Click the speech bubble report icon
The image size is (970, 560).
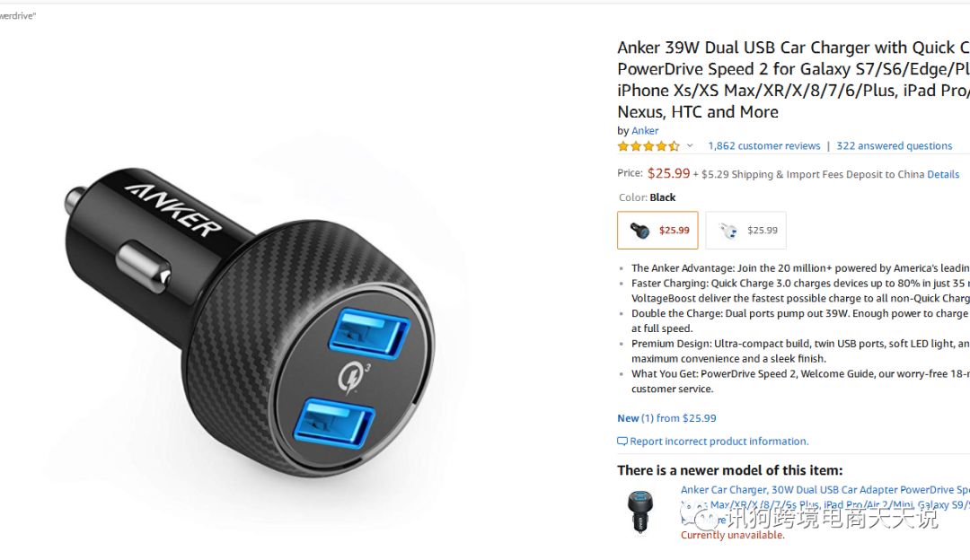tap(622, 442)
